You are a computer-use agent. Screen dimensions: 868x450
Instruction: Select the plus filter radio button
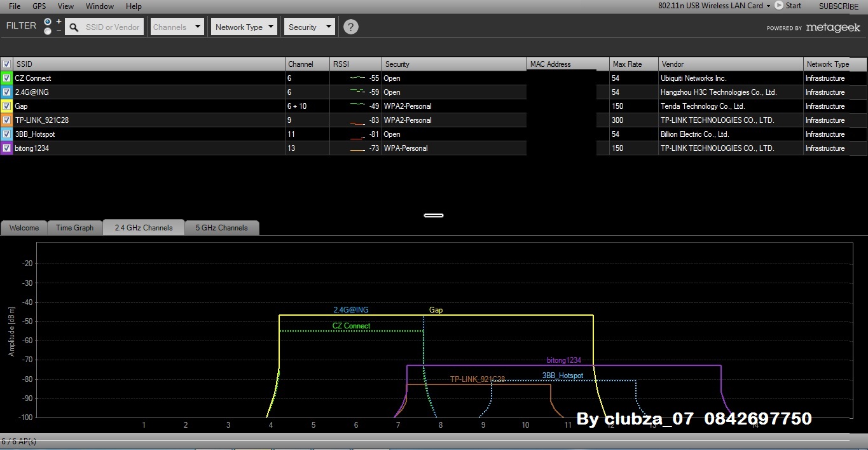pos(48,21)
